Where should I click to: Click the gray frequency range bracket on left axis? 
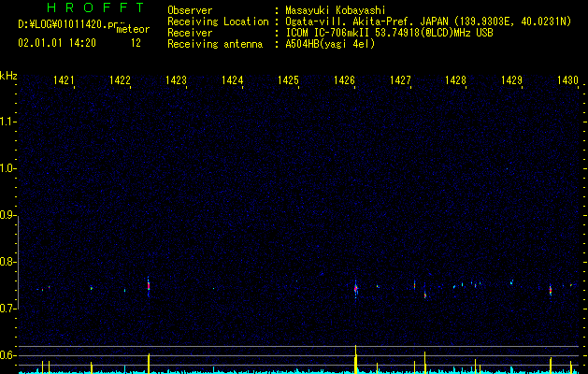[19, 263]
